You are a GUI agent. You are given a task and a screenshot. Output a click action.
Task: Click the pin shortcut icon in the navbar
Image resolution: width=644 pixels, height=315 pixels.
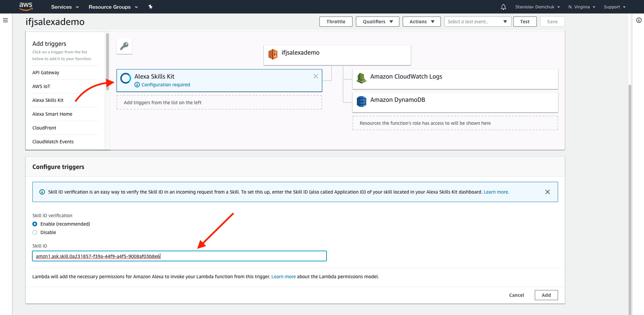[150, 7]
